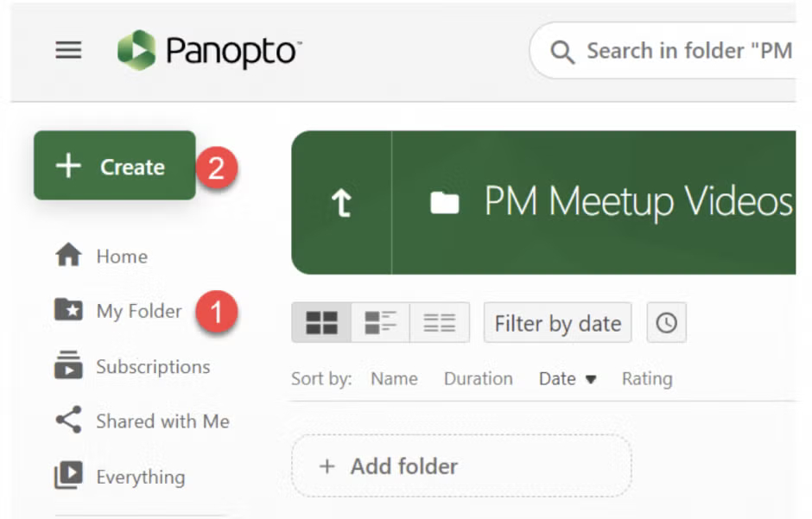Click the My Folder star icon

click(68, 310)
